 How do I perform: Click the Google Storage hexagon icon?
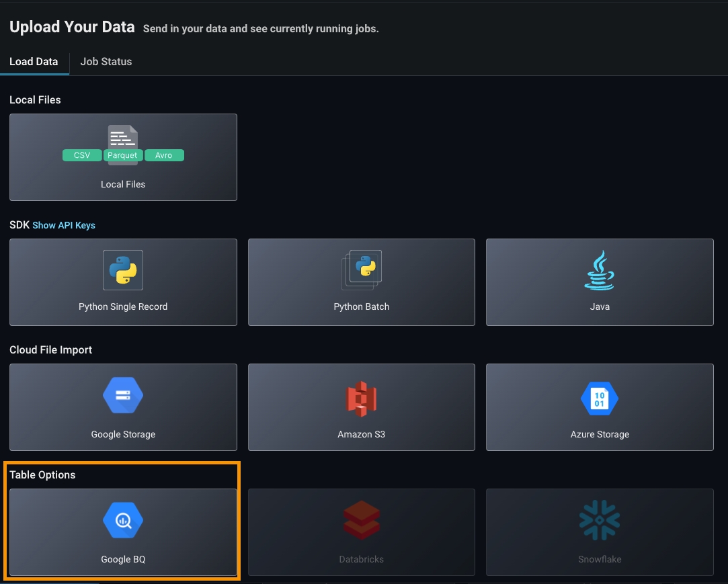pyautogui.click(x=123, y=396)
